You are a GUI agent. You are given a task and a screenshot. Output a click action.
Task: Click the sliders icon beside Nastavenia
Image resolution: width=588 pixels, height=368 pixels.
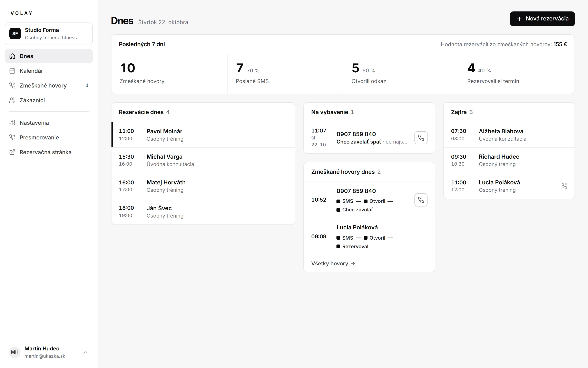click(12, 123)
